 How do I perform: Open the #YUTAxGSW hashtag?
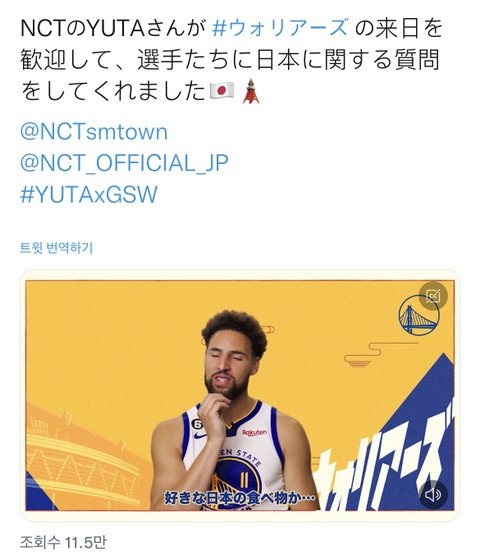[89, 194]
